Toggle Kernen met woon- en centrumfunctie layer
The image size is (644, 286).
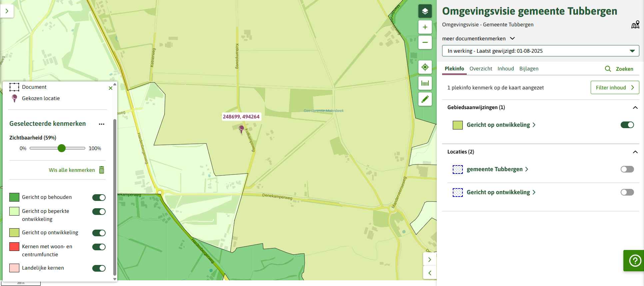[x=99, y=247]
